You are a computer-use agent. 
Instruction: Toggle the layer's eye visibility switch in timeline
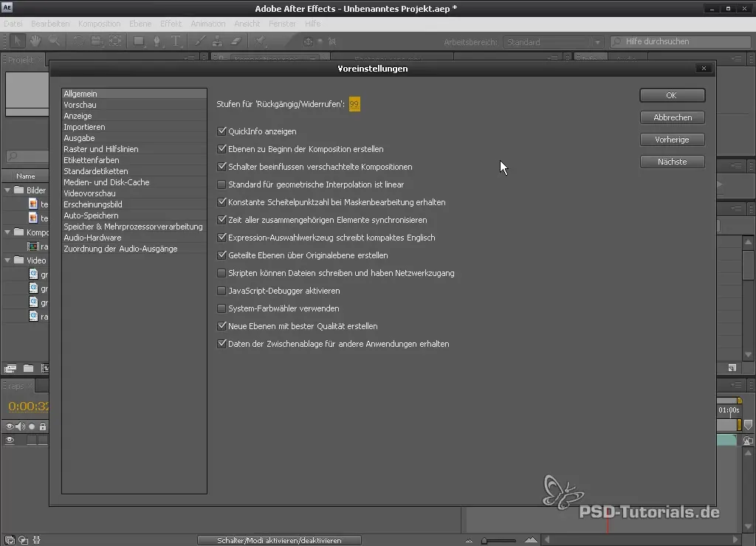10,440
